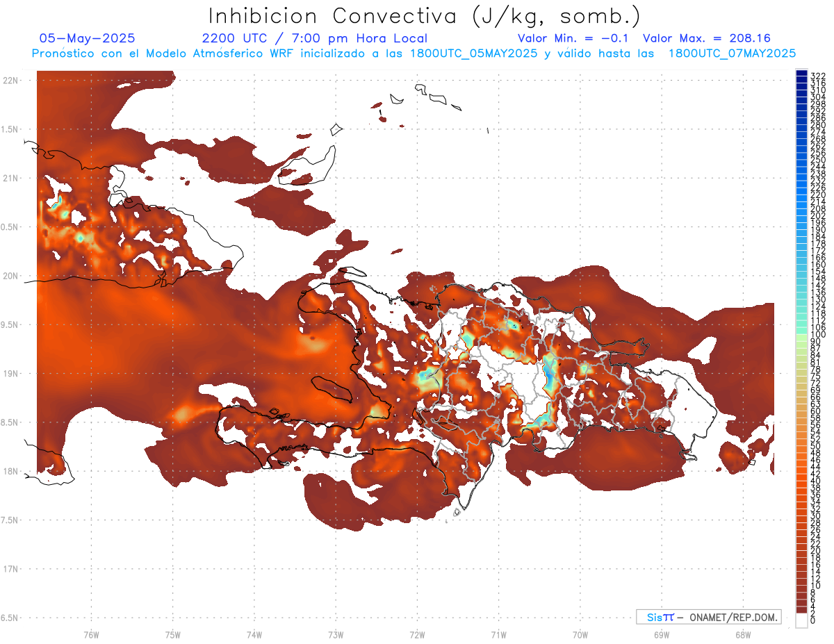The image size is (834, 644).
Task: Click the '7:00 pm Hora Local' text
Action: [x=360, y=38]
